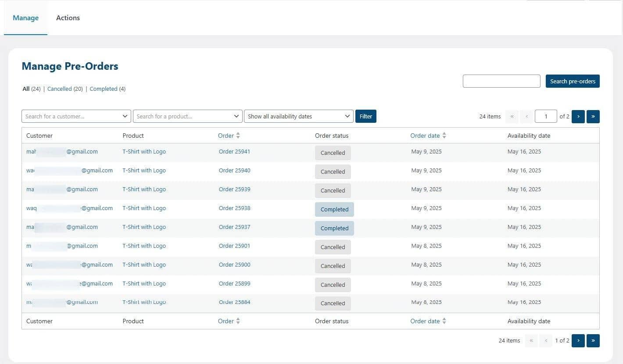Open T-Shirt with Logo for Order 25938
The width and height of the screenshot is (623, 364).
pos(144,208)
